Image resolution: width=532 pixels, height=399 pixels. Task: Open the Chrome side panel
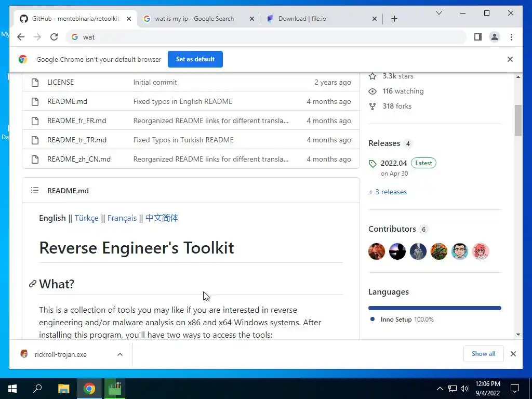[478, 37]
